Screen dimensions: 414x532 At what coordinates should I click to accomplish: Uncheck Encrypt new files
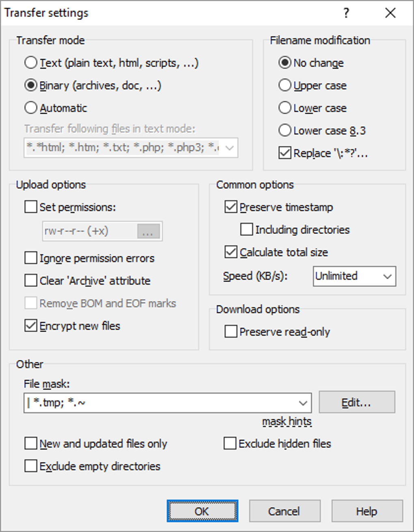31,326
